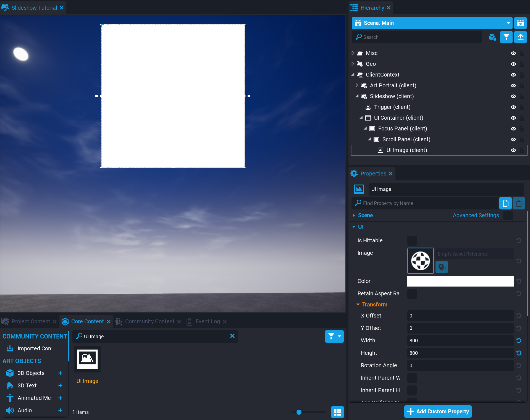Enable the Is Hittable checkbox
Screen dimensions: 530x420
[412, 240]
